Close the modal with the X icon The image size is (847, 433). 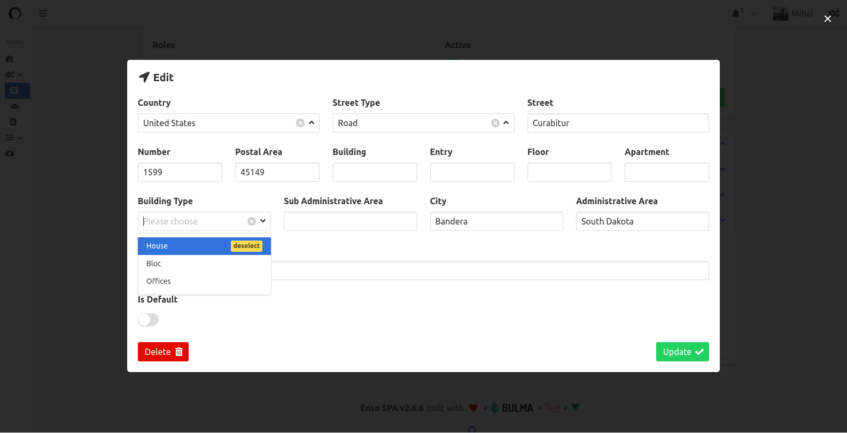click(828, 19)
